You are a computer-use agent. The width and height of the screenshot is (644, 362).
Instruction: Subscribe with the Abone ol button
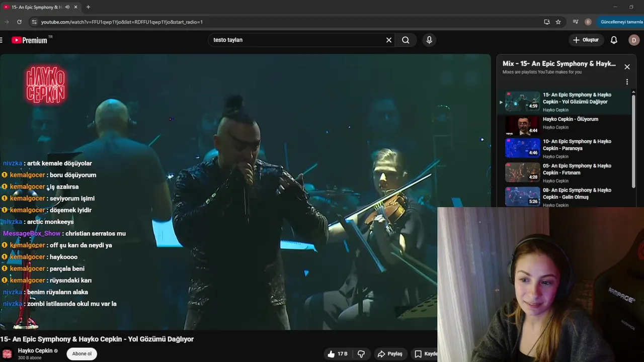[x=82, y=353]
